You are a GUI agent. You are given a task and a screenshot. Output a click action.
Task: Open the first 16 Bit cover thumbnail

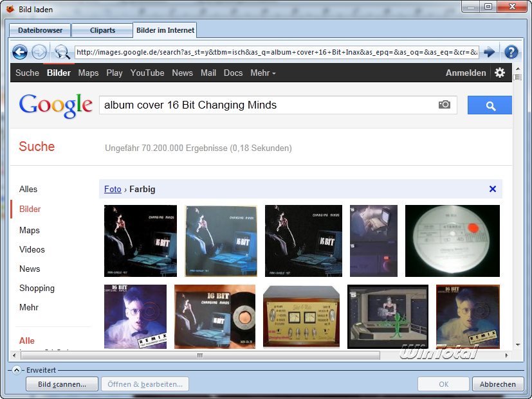[140, 241]
